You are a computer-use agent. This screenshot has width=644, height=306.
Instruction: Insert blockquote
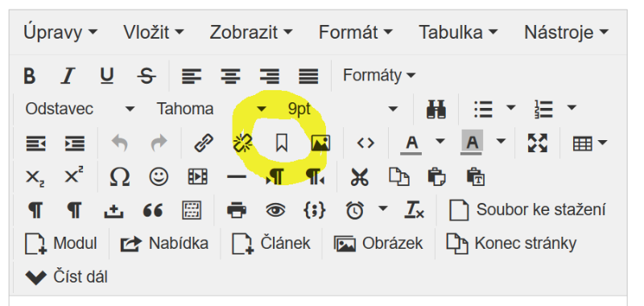(152, 211)
